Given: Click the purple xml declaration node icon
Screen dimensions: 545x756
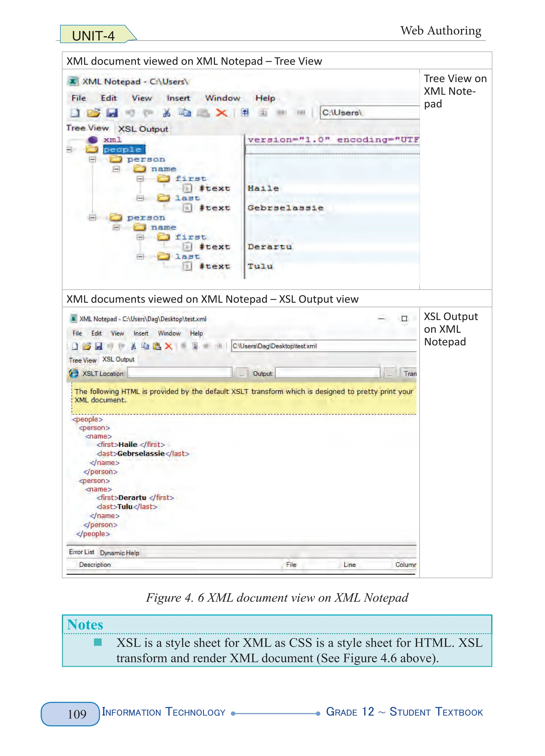Looking at the screenshot, I should (93, 140).
